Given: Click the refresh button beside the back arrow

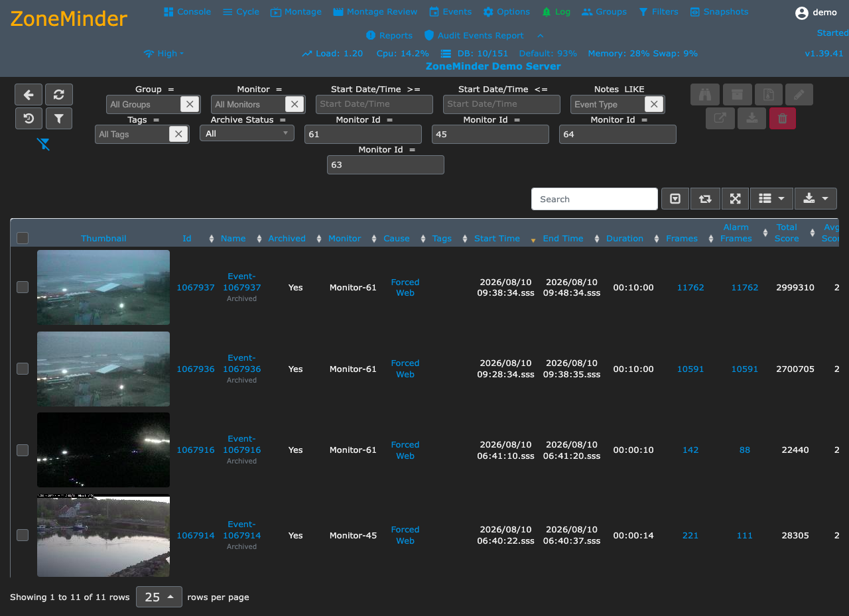Looking at the screenshot, I should point(59,95).
